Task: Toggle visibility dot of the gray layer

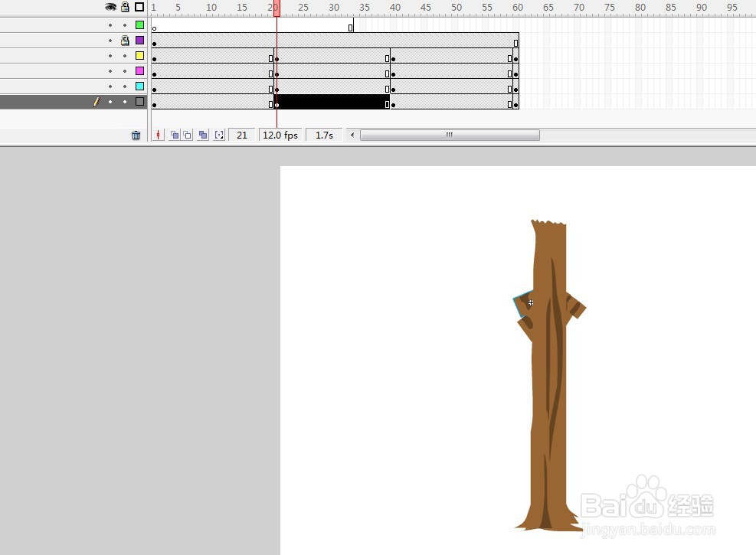Action: pos(110,102)
